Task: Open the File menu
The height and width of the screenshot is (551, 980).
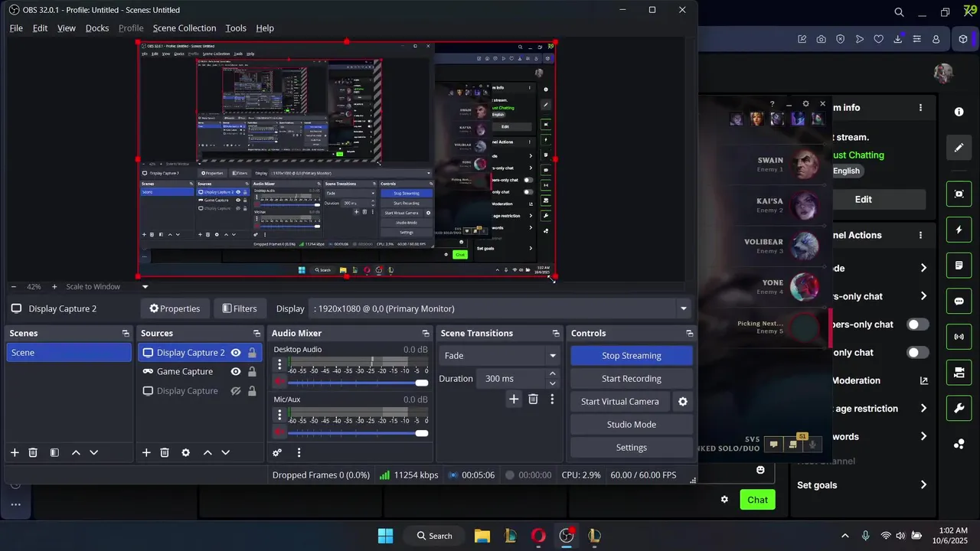Action: tap(16, 28)
